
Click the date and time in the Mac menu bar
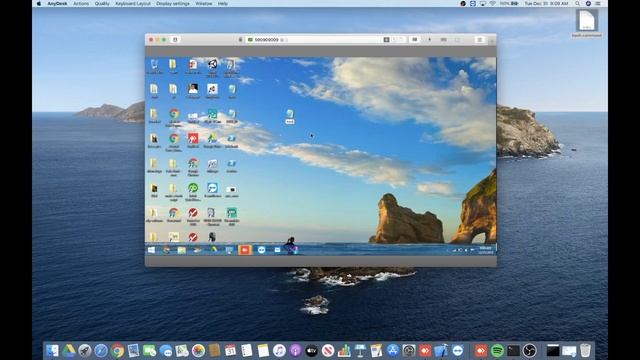pyautogui.click(x=546, y=4)
